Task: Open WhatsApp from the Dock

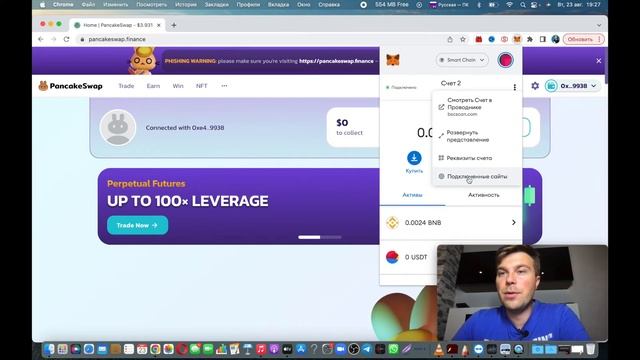Action: [393, 349]
